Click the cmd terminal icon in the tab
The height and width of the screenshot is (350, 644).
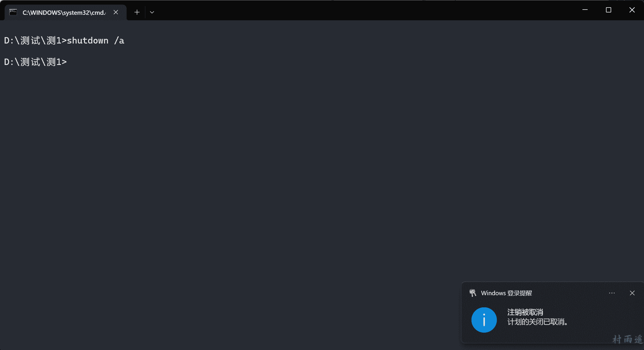tap(13, 12)
